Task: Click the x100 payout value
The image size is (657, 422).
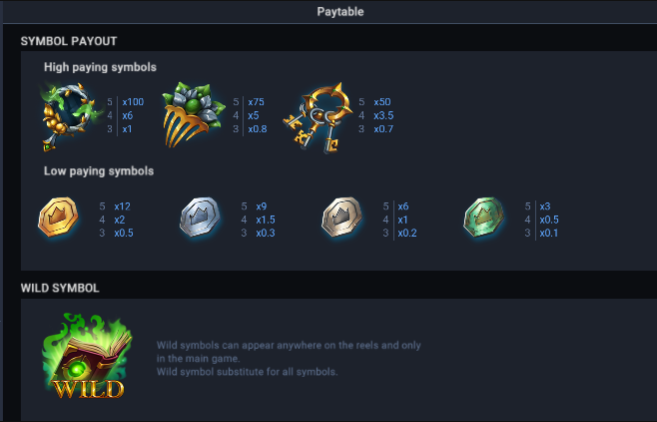Action: pos(133,102)
